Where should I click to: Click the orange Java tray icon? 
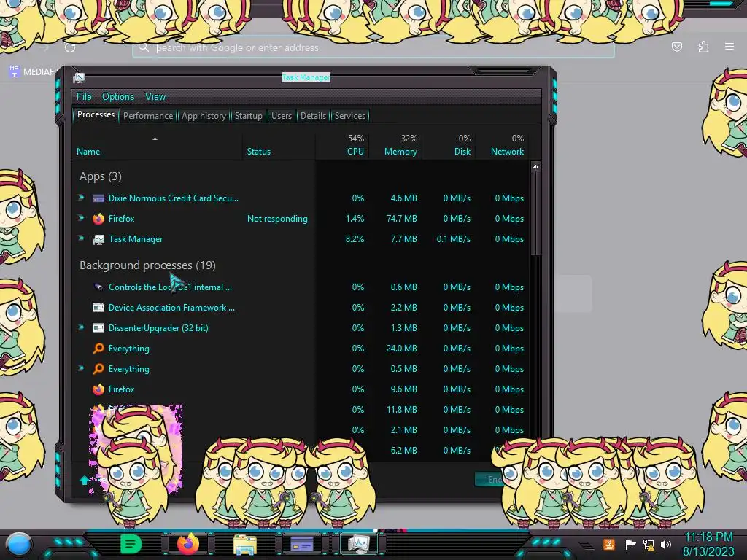click(x=609, y=544)
